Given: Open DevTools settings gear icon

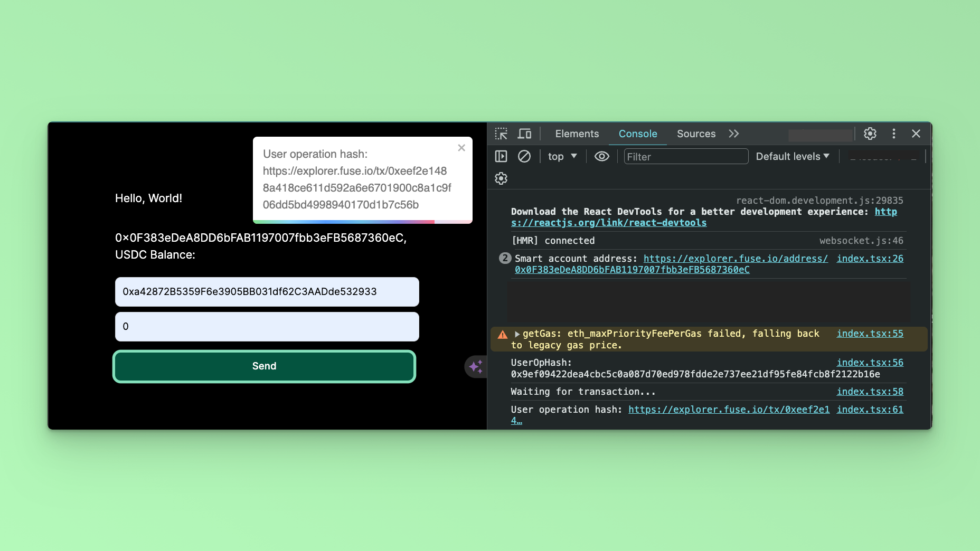Looking at the screenshot, I should coord(870,134).
